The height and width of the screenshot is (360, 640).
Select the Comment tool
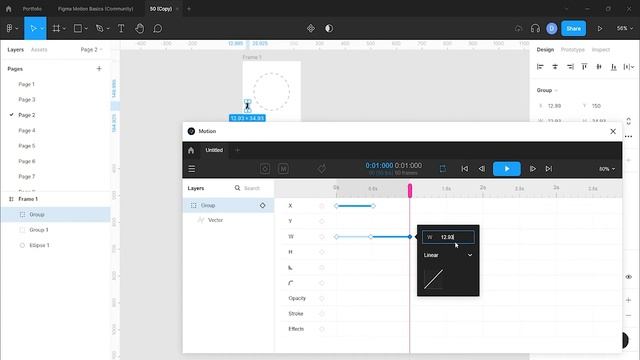[x=158, y=28]
